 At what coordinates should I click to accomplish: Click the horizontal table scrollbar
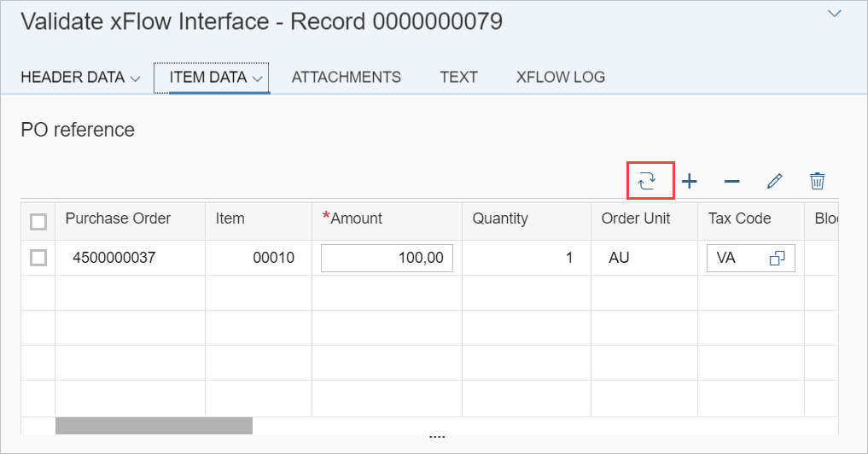pos(154,425)
